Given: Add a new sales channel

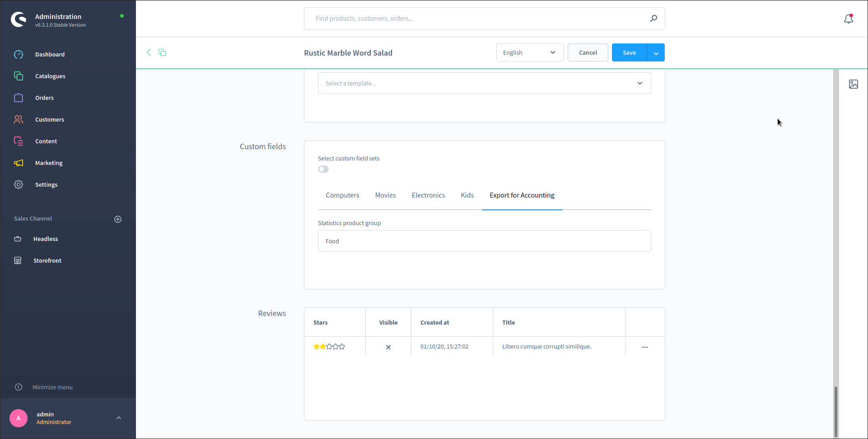Looking at the screenshot, I should [x=118, y=219].
